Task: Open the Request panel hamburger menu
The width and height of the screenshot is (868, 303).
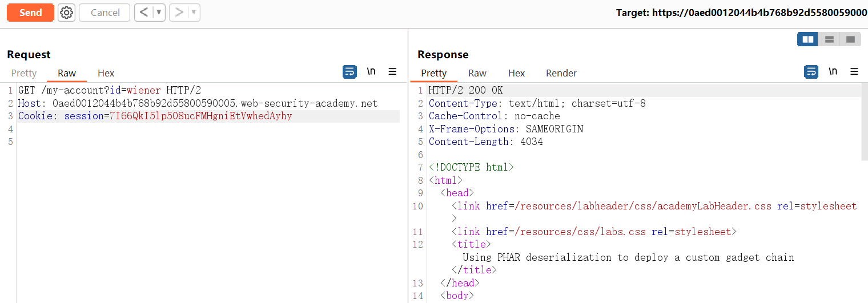Action: click(392, 71)
